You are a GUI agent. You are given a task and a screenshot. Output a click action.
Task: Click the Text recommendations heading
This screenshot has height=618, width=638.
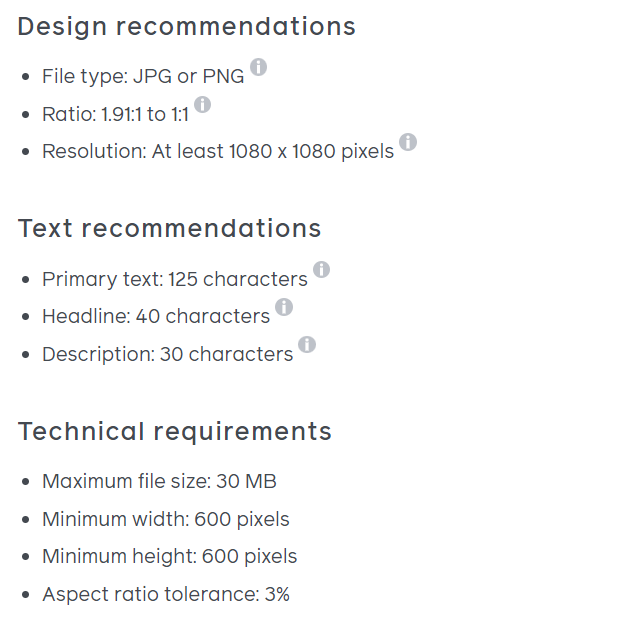(x=170, y=228)
